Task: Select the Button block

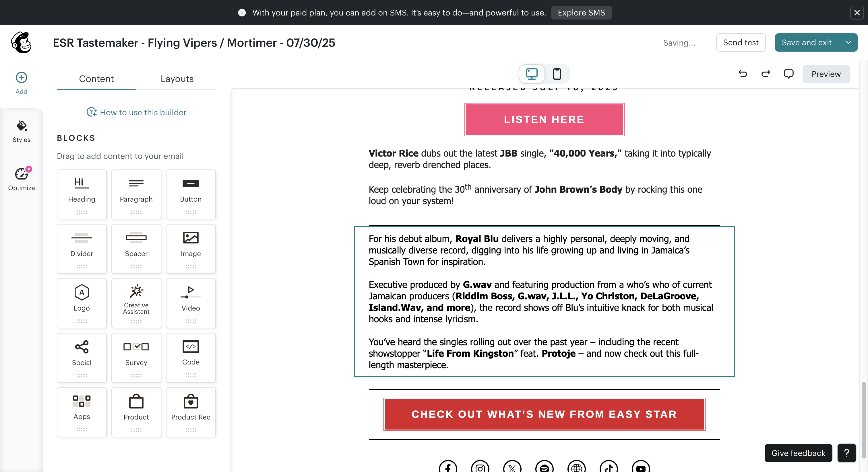Action: point(191,194)
